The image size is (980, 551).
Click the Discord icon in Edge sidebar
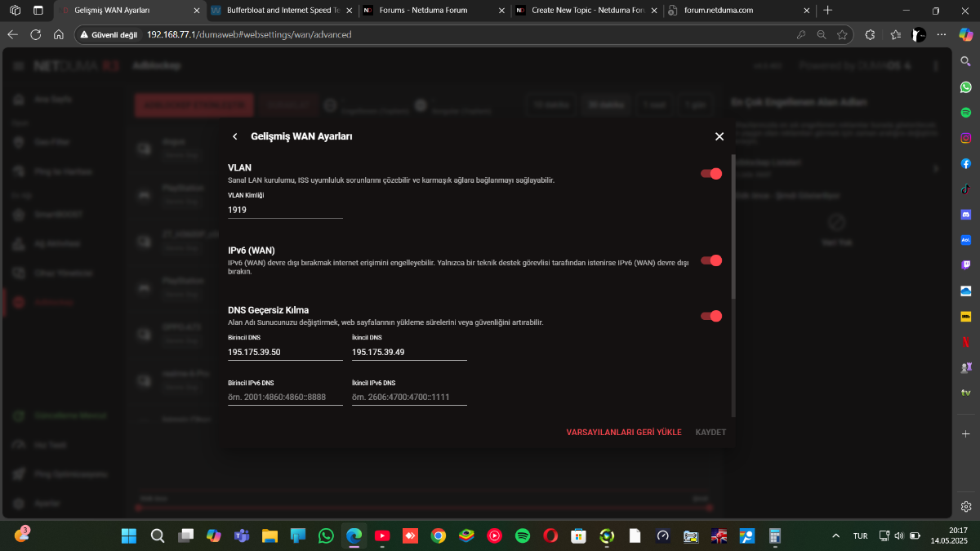[x=966, y=215]
